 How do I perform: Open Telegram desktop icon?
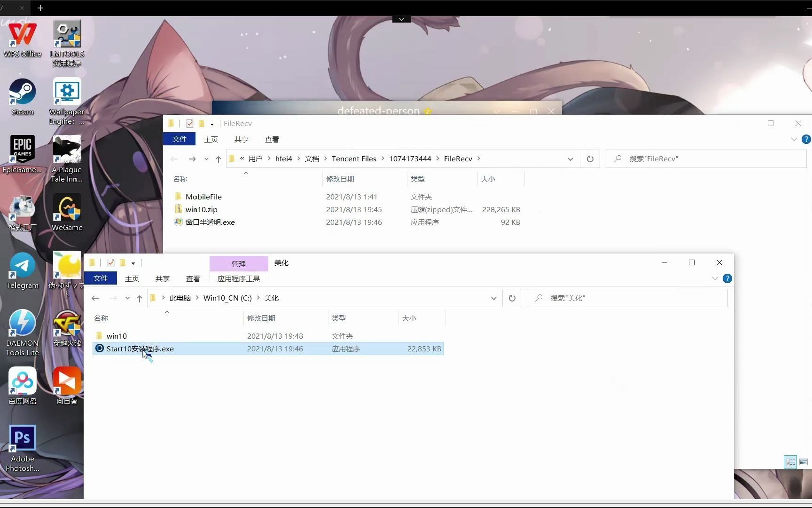tap(22, 271)
